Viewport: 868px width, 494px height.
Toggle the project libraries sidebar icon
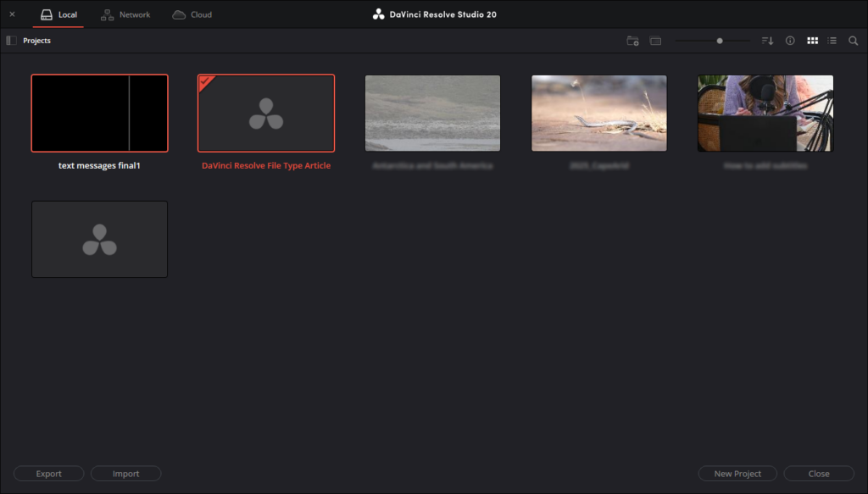pyautogui.click(x=11, y=41)
